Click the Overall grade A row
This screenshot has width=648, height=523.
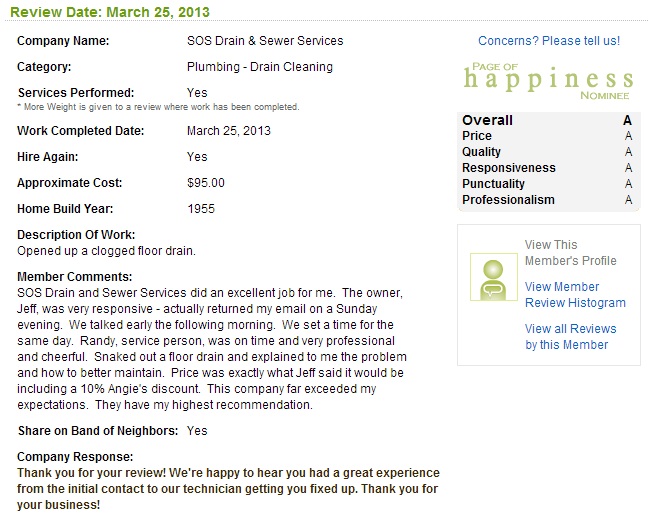point(547,120)
